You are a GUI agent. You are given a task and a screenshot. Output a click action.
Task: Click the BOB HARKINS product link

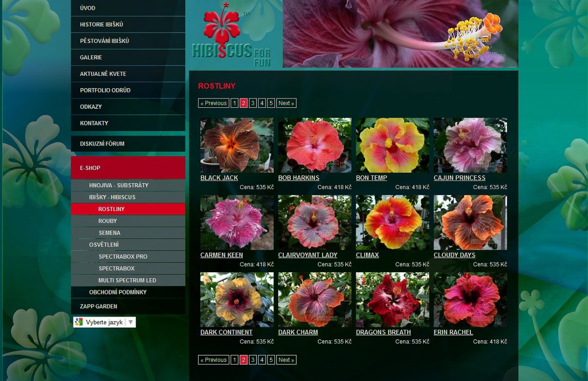click(298, 178)
